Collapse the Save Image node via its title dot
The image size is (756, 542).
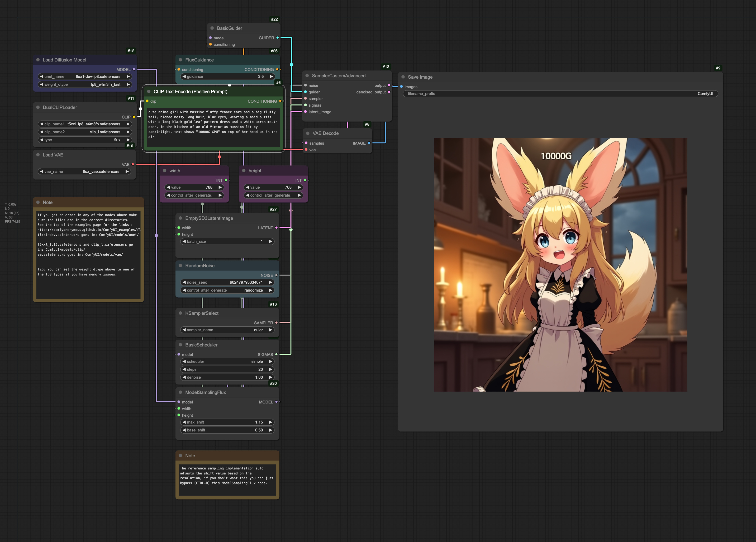(x=403, y=77)
